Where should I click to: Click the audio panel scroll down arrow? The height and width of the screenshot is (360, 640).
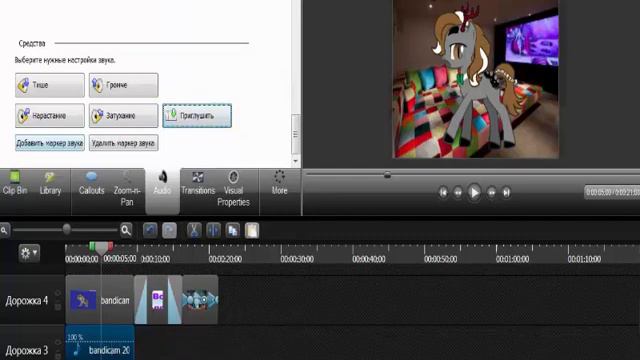[296, 161]
